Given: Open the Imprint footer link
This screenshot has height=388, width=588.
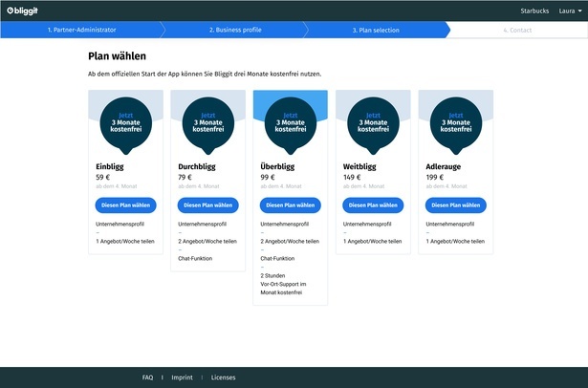Looking at the screenshot, I should coord(182,377).
